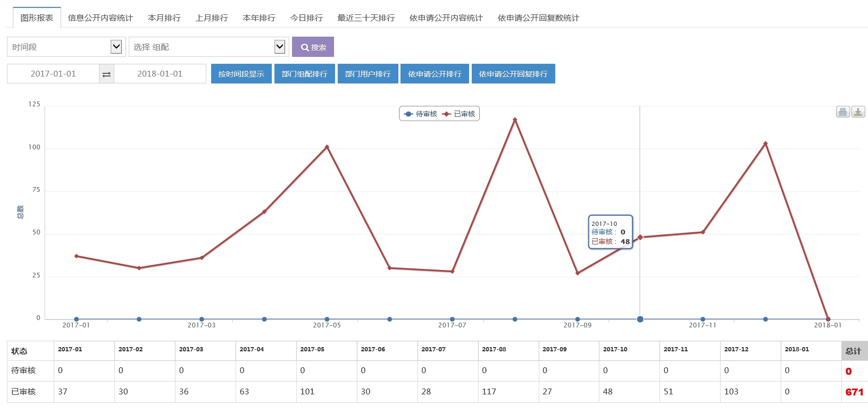Click 部门组配排行 button
Screen dimensions: 868x413
point(305,74)
